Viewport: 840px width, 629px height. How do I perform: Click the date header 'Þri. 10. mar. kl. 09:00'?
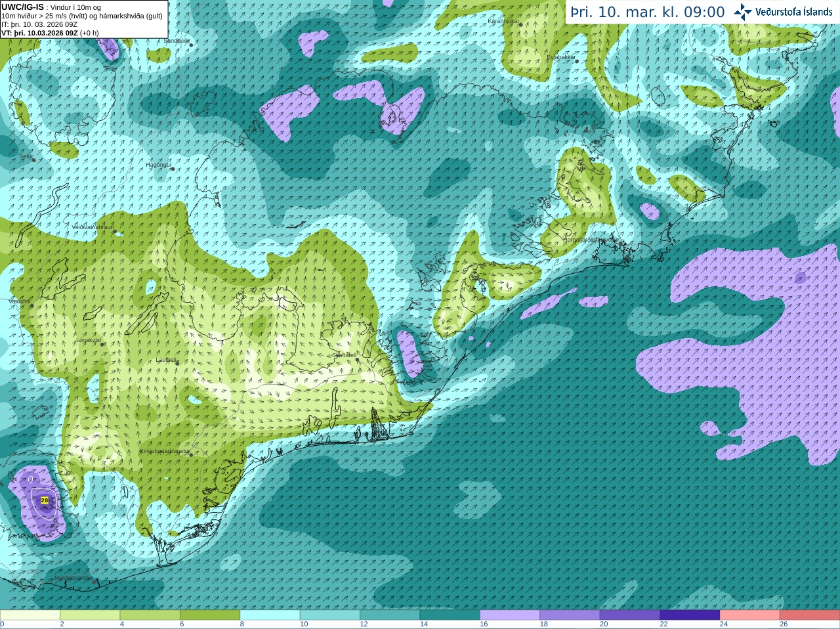(648, 12)
